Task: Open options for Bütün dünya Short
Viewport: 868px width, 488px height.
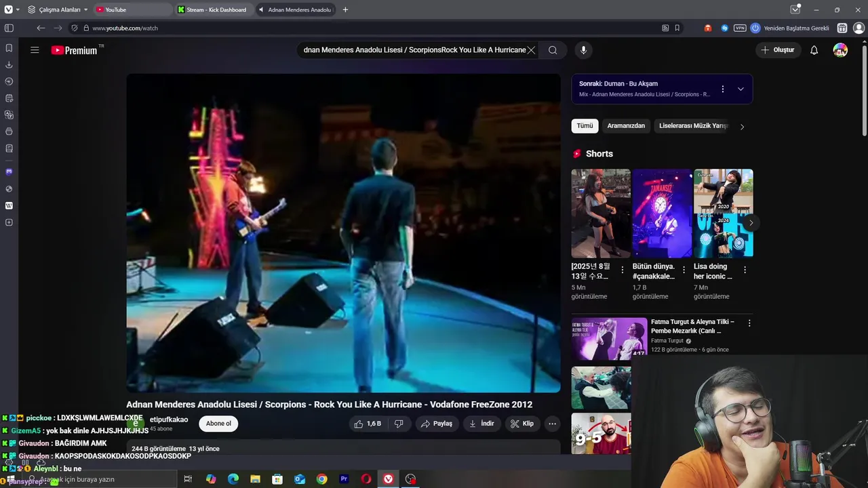Action: 684,270
